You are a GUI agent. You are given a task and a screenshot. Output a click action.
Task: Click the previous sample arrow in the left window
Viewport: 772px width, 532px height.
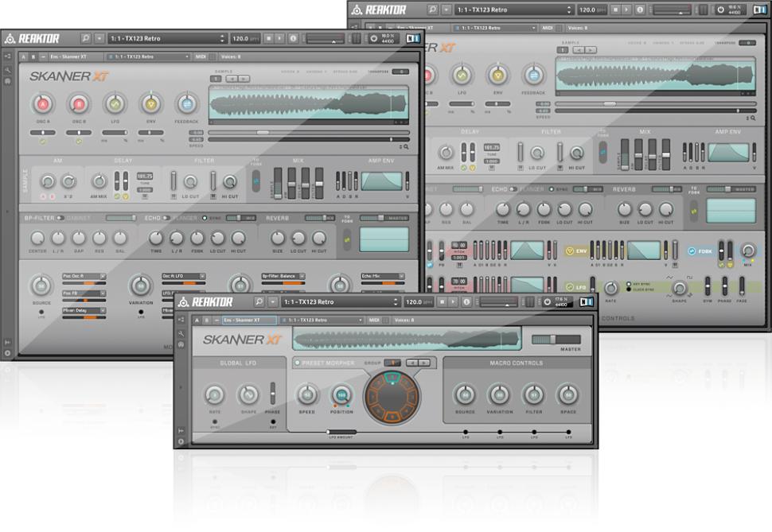click(232, 79)
